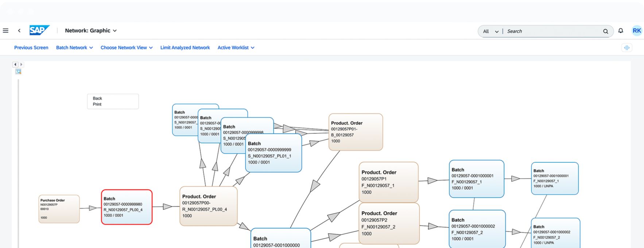Click the SAP logo
The height and width of the screenshot is (248, 644).
click(x=39, y=30)
